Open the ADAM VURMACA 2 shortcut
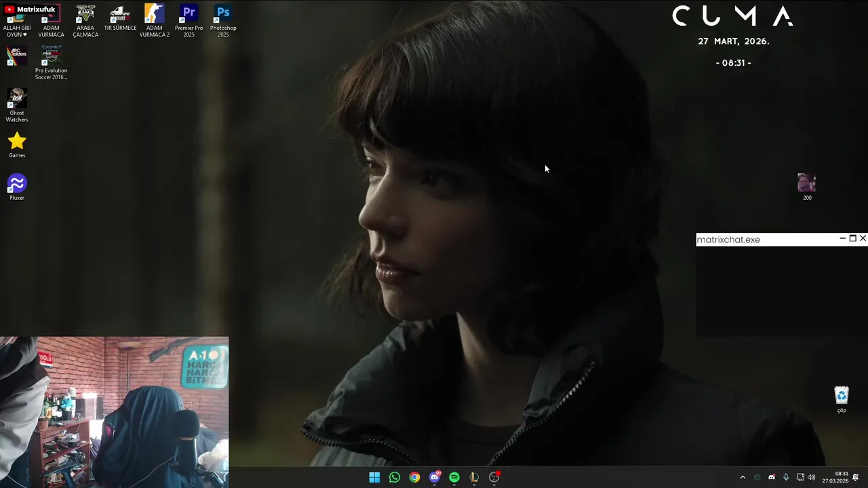Screen dimensions: 868x488 point(154,22)
